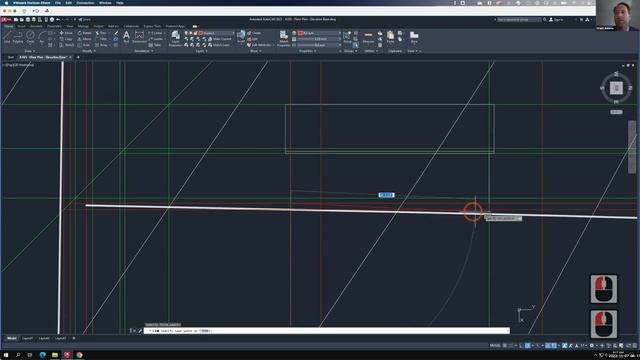This screenshot has width=640, height=360.
Task: Toggle snap mode in status bar
Action: click(x=511, y=345)
